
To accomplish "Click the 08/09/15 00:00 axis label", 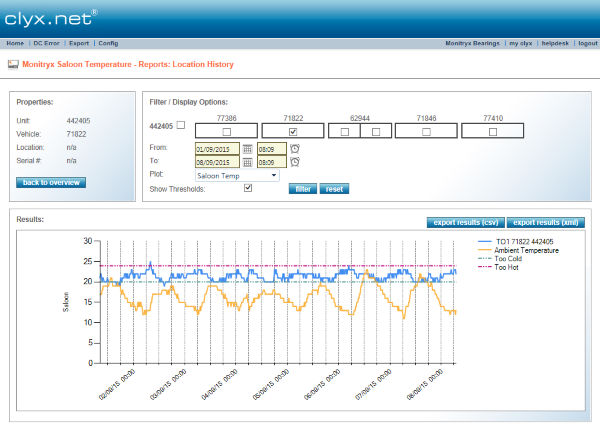I will 424,385.
